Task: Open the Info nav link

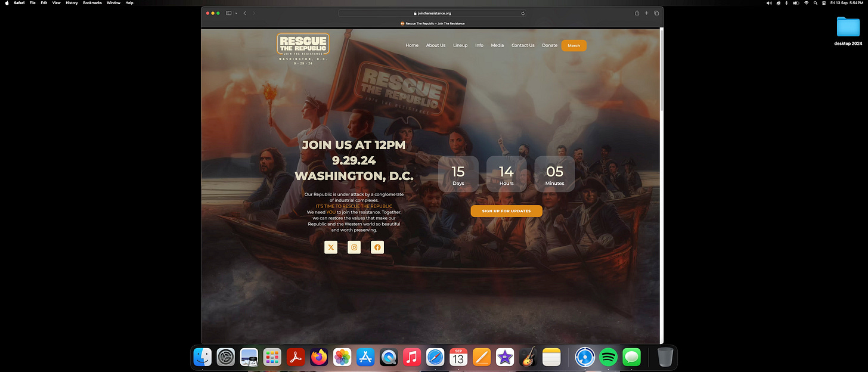Action: (479, 45)
